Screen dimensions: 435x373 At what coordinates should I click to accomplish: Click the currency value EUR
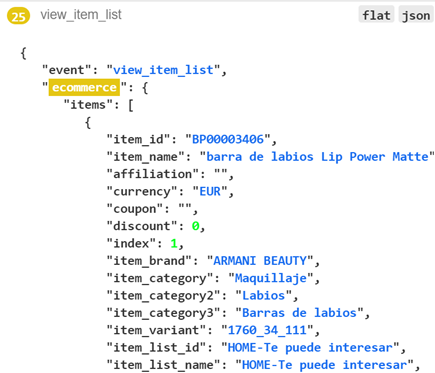(210, 191)
